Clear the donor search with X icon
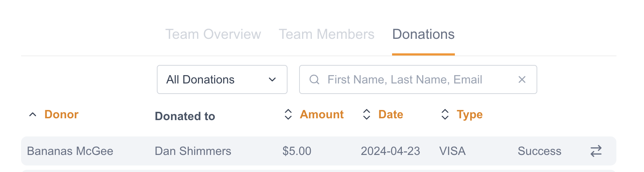 coord(522,79)
